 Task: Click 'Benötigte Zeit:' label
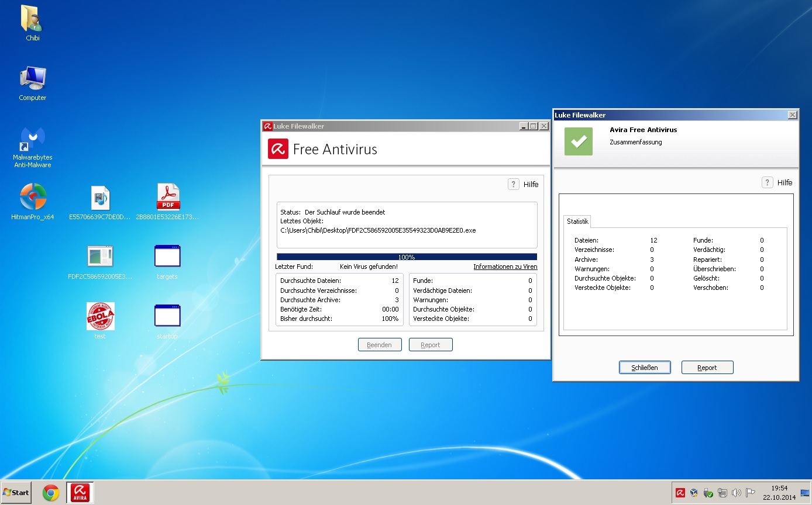[x=302, y=309]
